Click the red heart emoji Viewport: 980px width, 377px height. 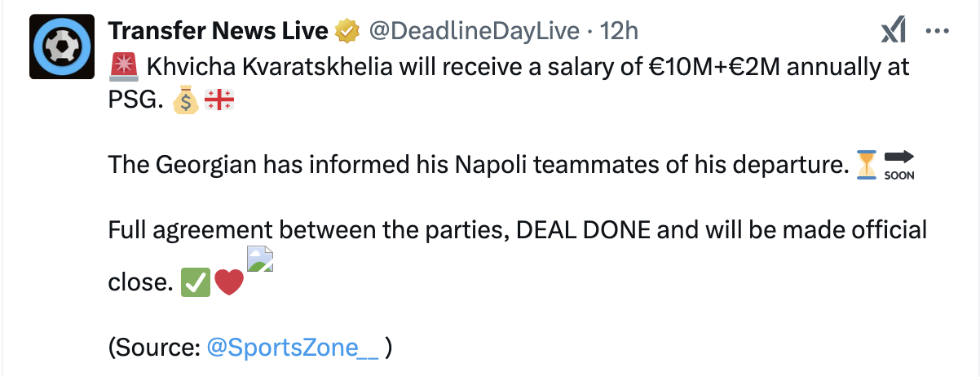[229, 282]
